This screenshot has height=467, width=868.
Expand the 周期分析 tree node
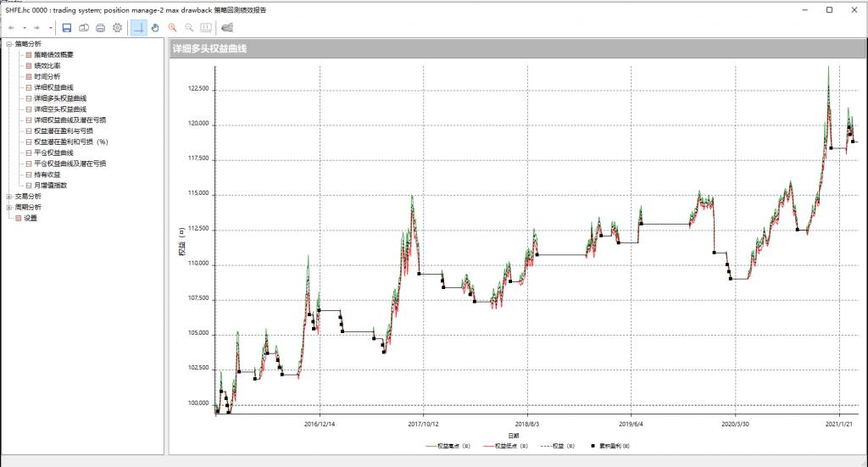(x=8, y=208)
